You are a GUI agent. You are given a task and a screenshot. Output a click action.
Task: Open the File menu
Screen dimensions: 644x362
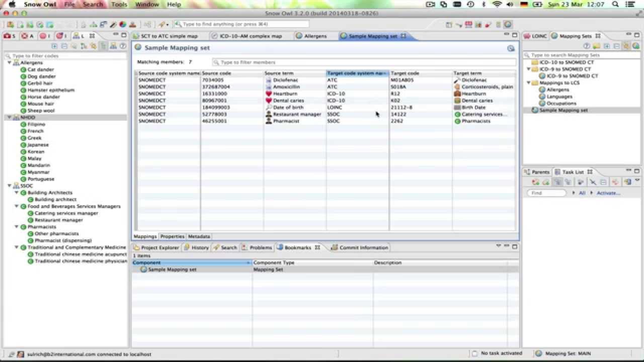coord(69,4)
